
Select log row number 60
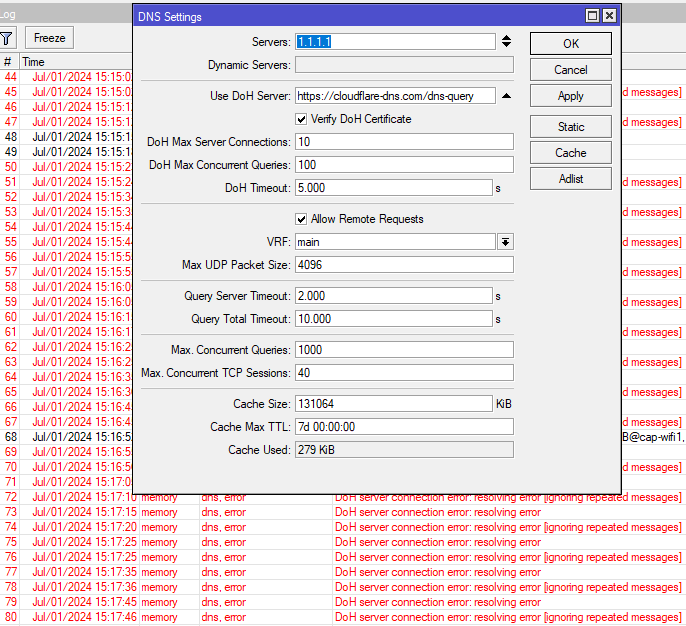pos(10,317)
